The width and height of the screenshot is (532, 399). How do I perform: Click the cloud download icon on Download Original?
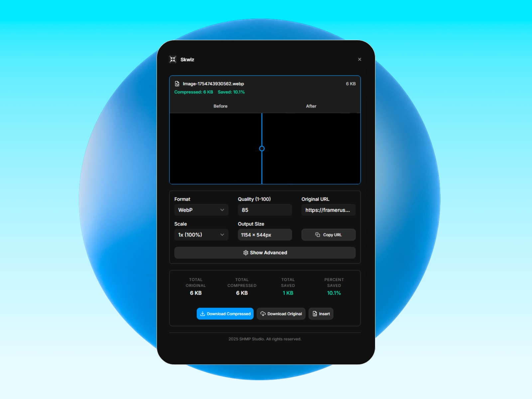point(263,314)
